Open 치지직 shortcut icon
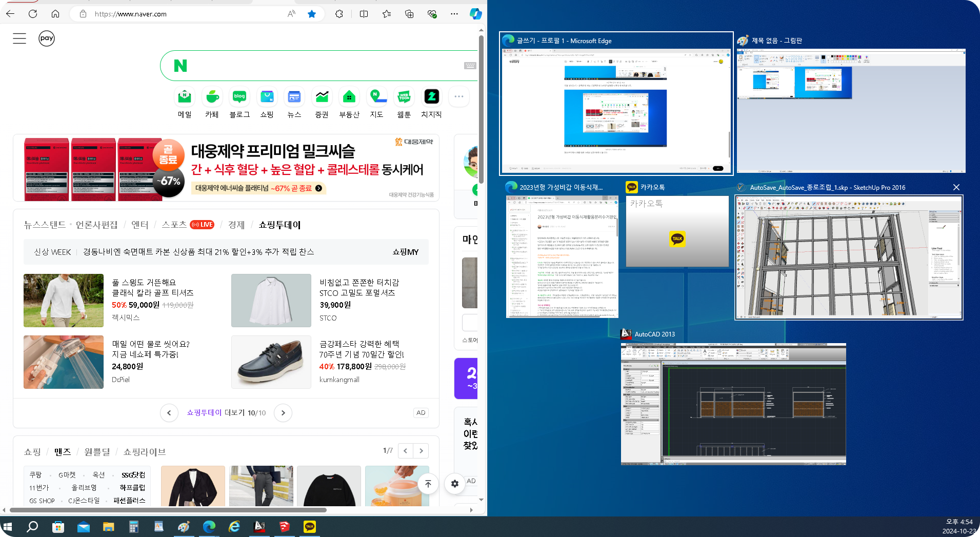Image resolution: width=980 pixels, height=537 pixels. pos(431,103)
